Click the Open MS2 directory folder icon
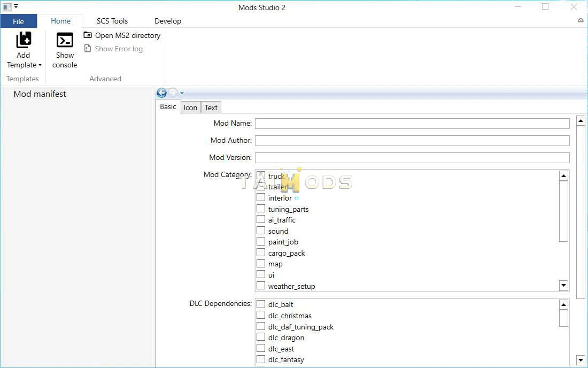The height and width of the screenshot is (368, 588). pyautogui.click(x=87, y=35)
